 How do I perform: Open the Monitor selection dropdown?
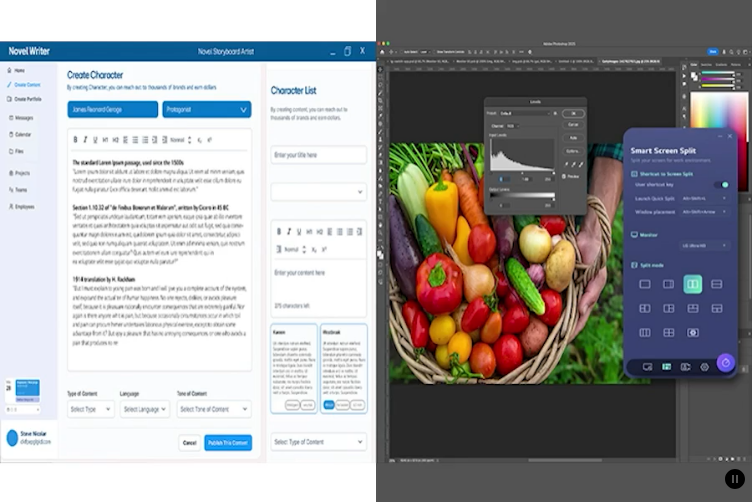tap(705, 245)
